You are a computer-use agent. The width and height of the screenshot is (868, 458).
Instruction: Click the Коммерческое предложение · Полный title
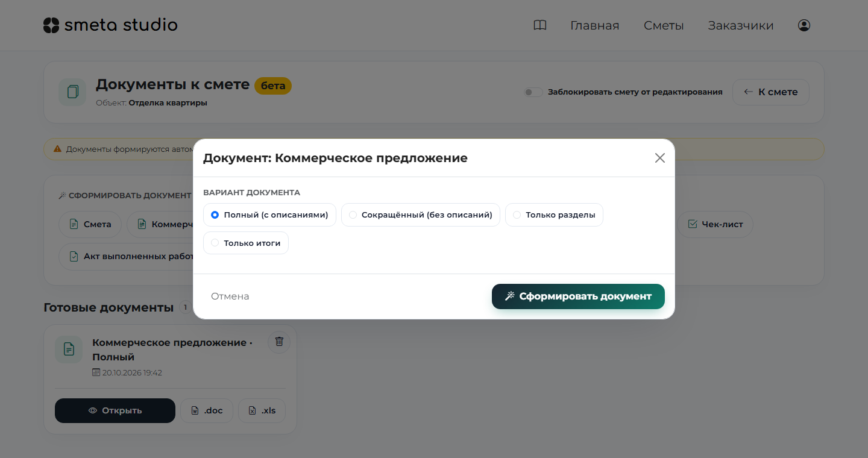click(x=172, y=350)
